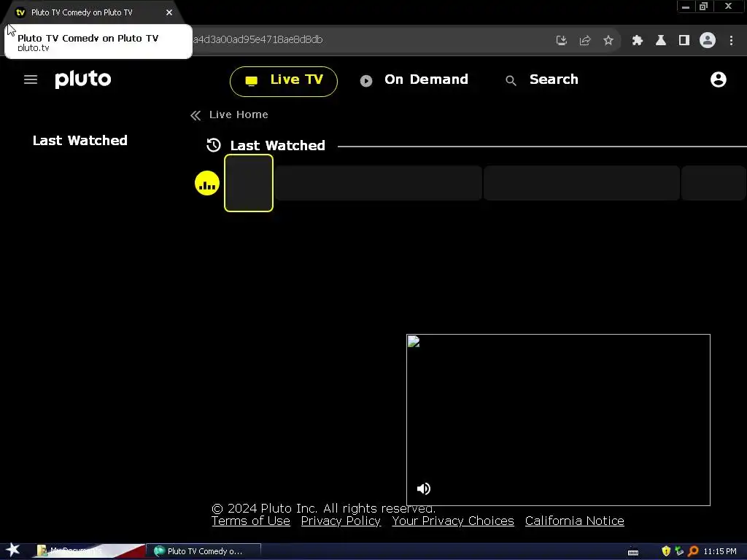Select the second program block in guide row
The width and height of the screenshot is (747, 560).
581,183
